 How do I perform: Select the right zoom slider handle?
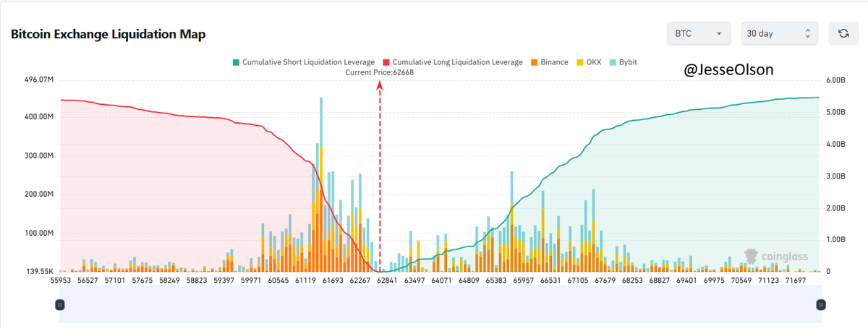point(820,305)
